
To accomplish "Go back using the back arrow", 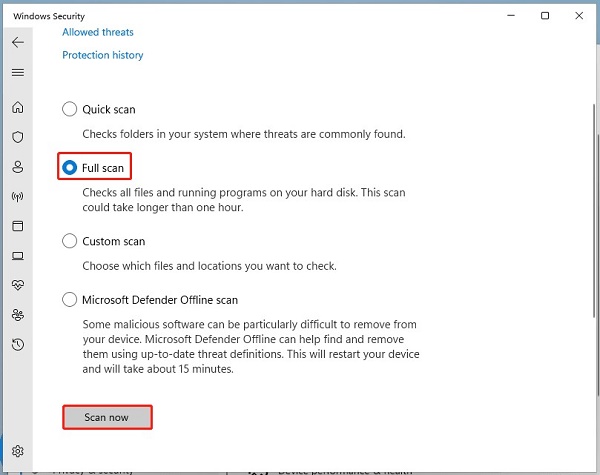I will pos(18,43).
